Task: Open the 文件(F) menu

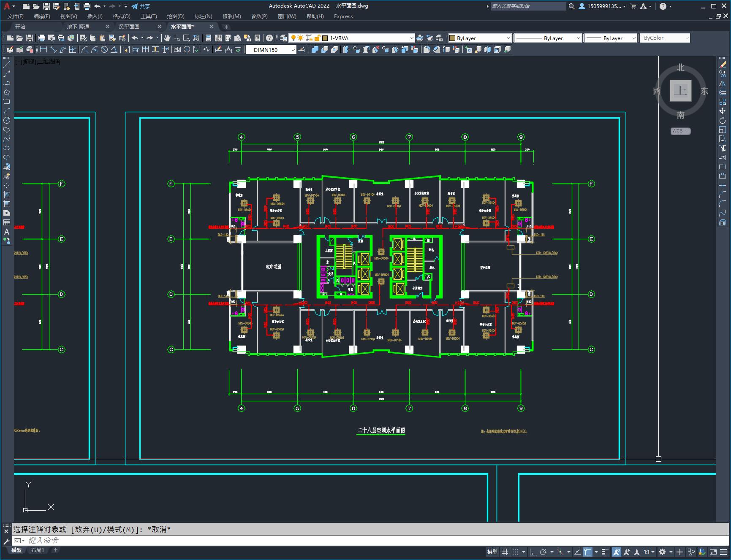Action: click(x=16, y=16)
